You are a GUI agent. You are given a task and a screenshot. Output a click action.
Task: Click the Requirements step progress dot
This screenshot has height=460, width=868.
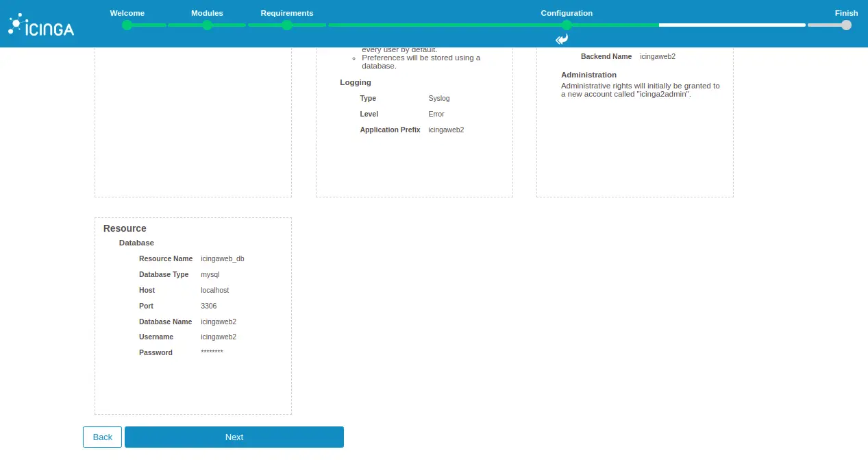point(287,25)
